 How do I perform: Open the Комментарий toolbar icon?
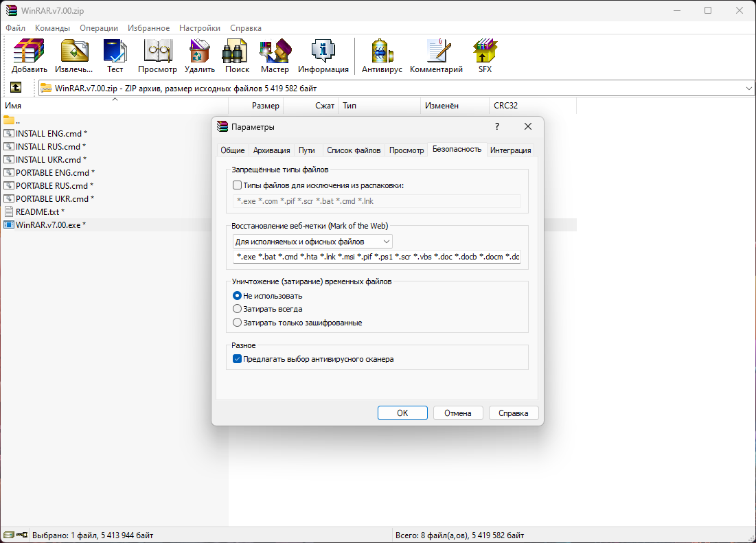click(x=436, y=56)
